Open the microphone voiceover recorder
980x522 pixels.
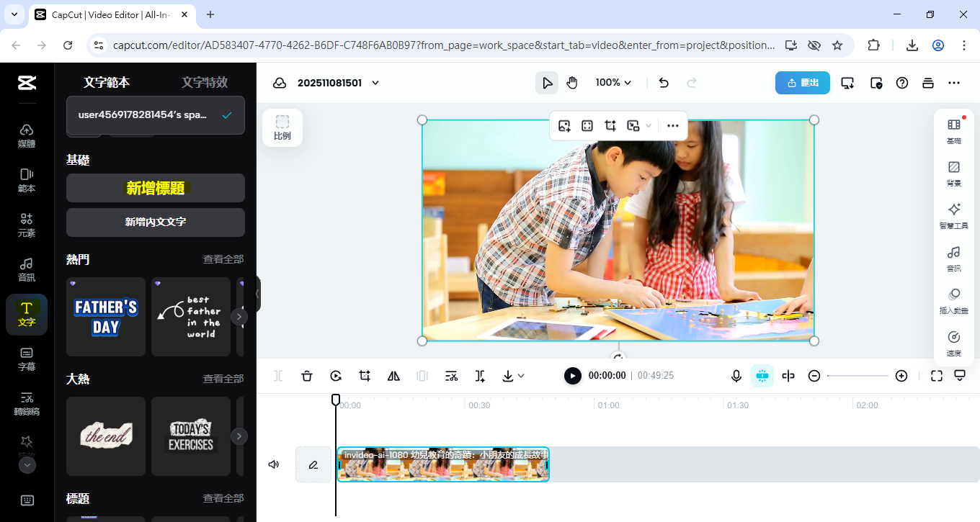click(736, 376)
